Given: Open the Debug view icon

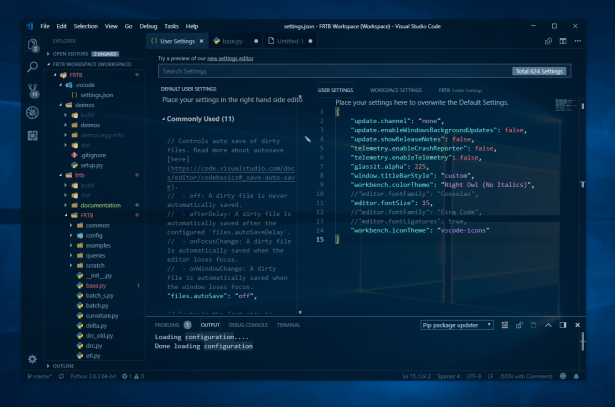Looking at the screenshot, I should click(32, 112).
